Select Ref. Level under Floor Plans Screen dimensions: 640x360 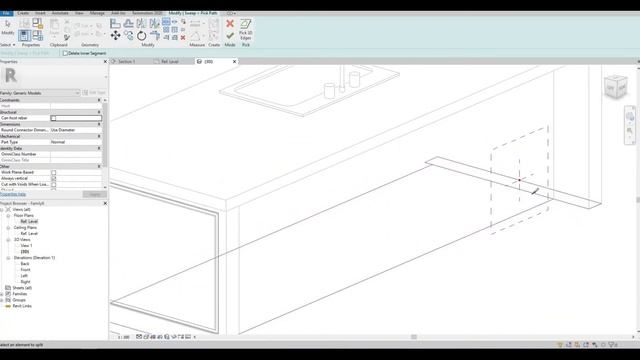point(29,222)
